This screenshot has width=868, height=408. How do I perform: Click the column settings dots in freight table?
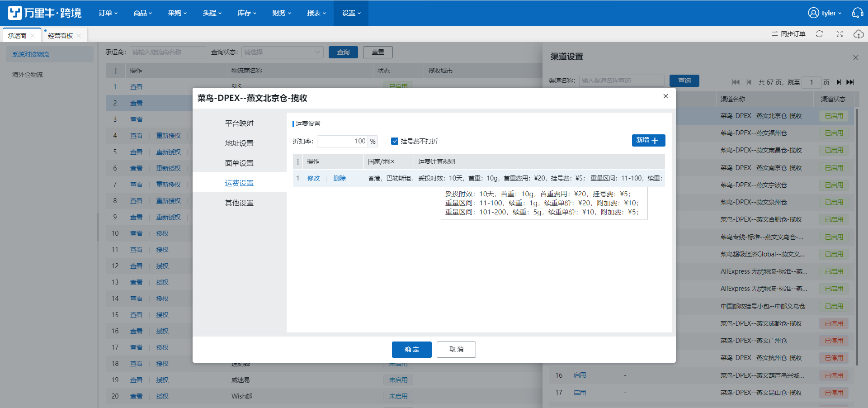(x=297, y=161)
